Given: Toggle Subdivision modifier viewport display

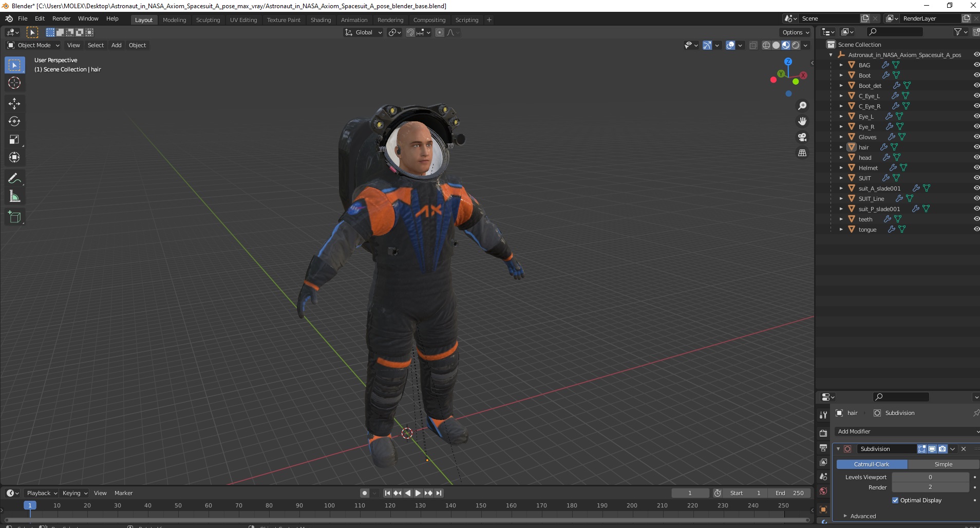Looking at the screenshot, I should click(x=932, y=449).
